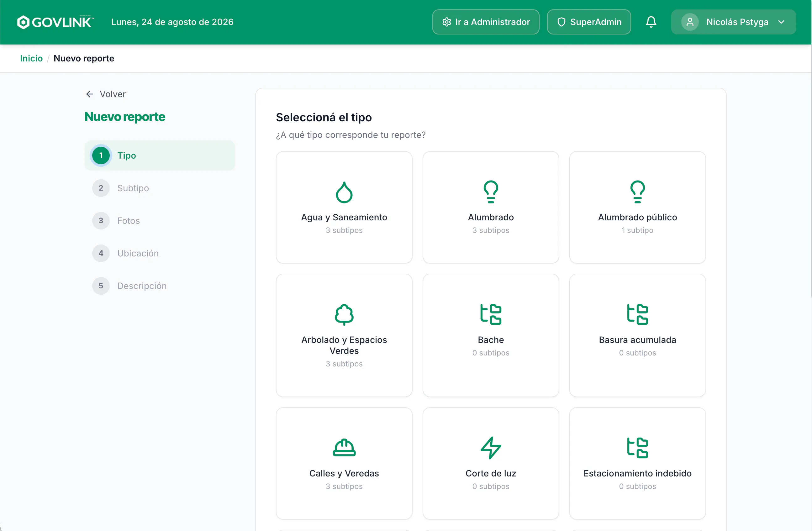The image size is (812, 531).
Task: Click the date Lunes, 24 de agosto de 2026
Action: click(x=172, y=22)
